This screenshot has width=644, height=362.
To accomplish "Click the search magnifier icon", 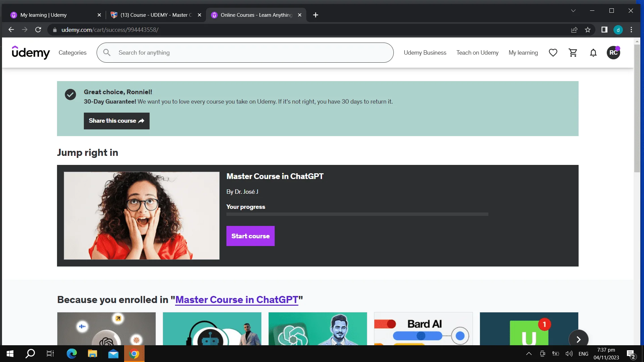I will [x=107, y=53].
